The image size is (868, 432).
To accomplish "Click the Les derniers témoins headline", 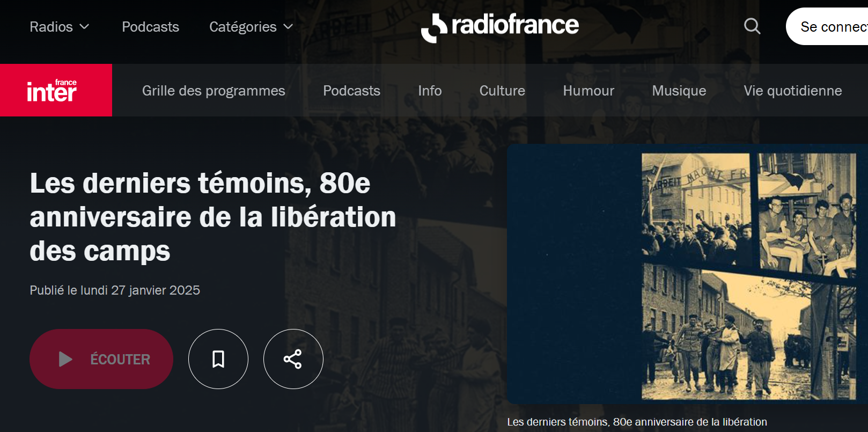I will pyautogui.click(x=213, y=217).
